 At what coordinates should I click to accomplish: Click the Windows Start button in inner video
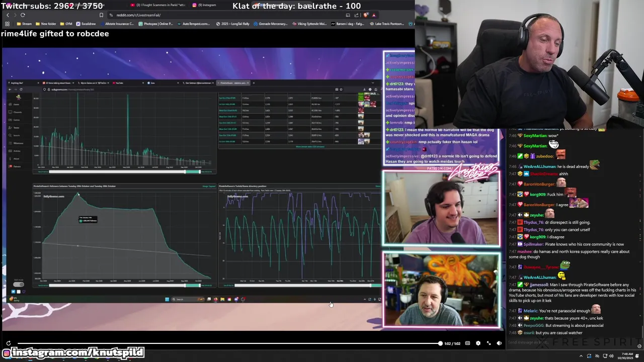(167, 299)
